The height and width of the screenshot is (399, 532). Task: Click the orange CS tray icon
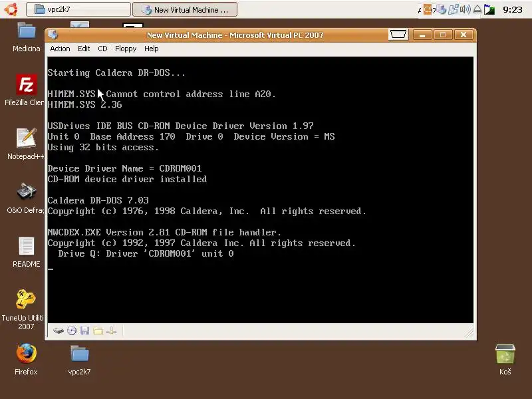pos(429,9)
